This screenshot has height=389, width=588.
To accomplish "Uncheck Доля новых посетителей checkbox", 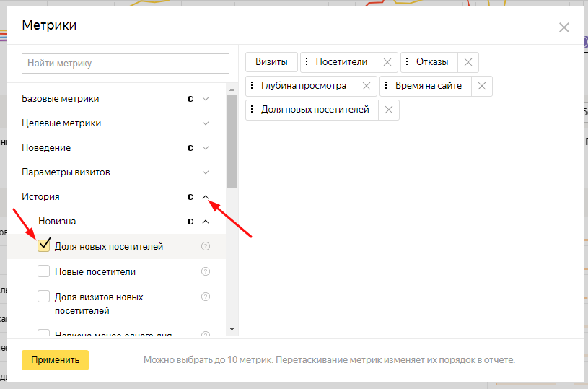I will [44, 246].
